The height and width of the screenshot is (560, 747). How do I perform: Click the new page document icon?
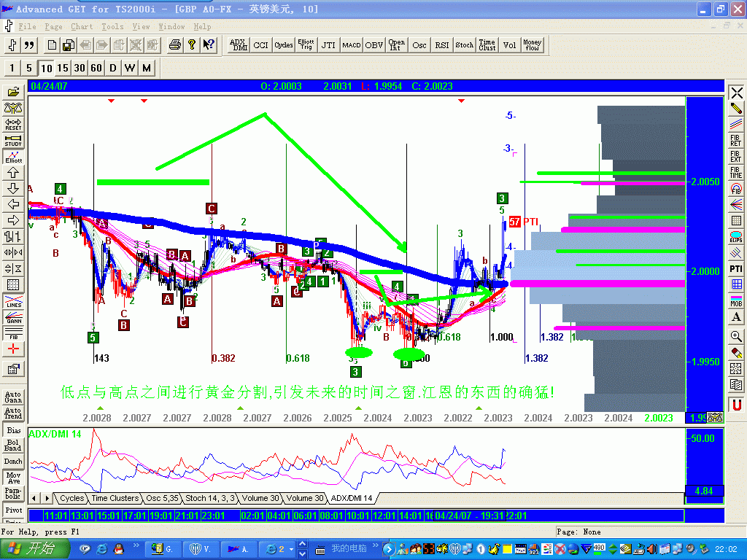tap(52, 45)
